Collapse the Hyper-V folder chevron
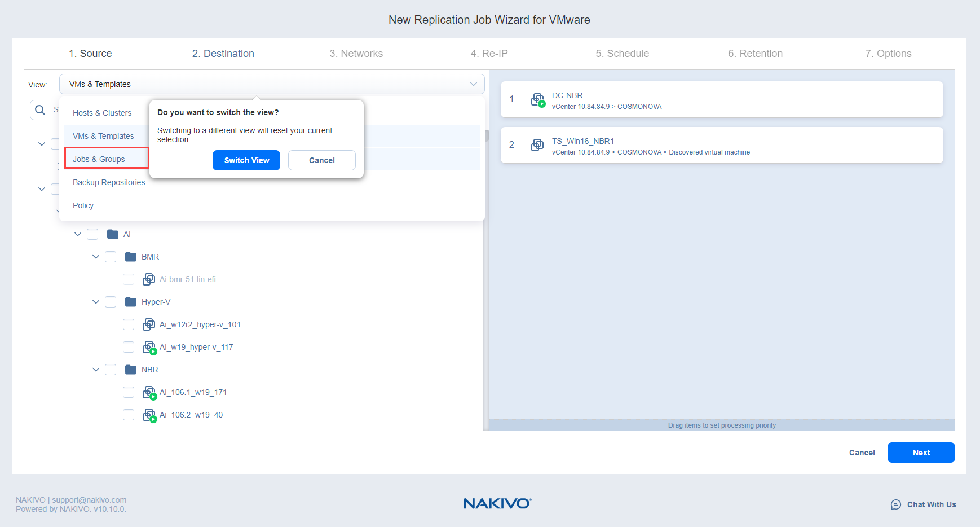Image resolution: width=980 pixels, height=527 pixels. (x=96, y=302)
